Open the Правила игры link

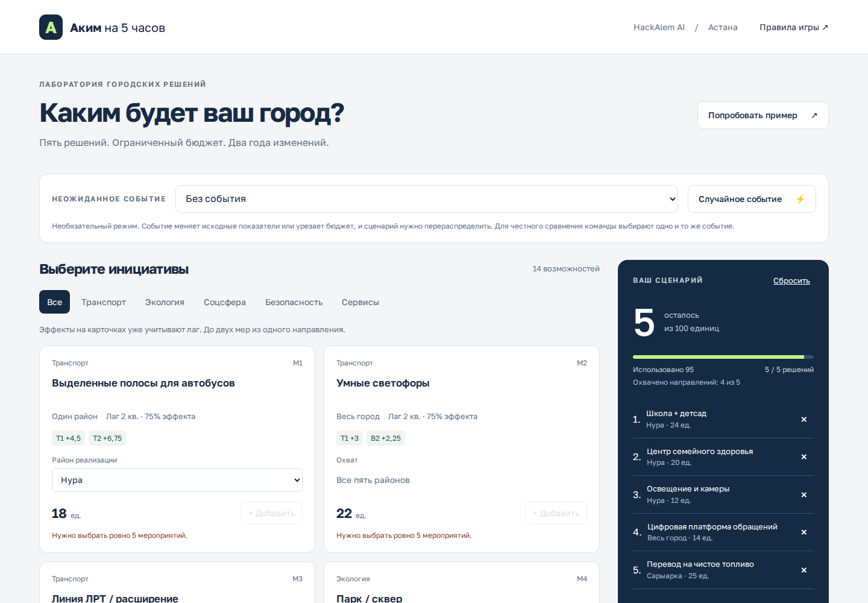[x=794, y=27]
